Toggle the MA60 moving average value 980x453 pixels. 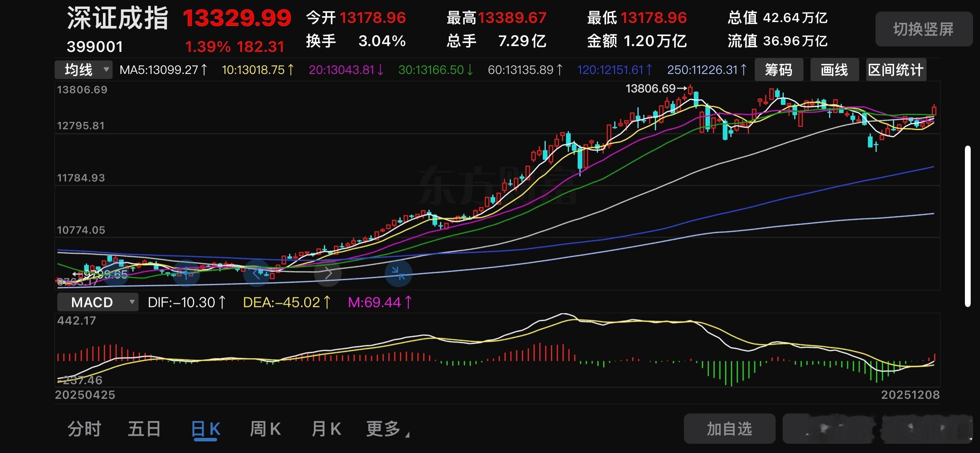525,70
